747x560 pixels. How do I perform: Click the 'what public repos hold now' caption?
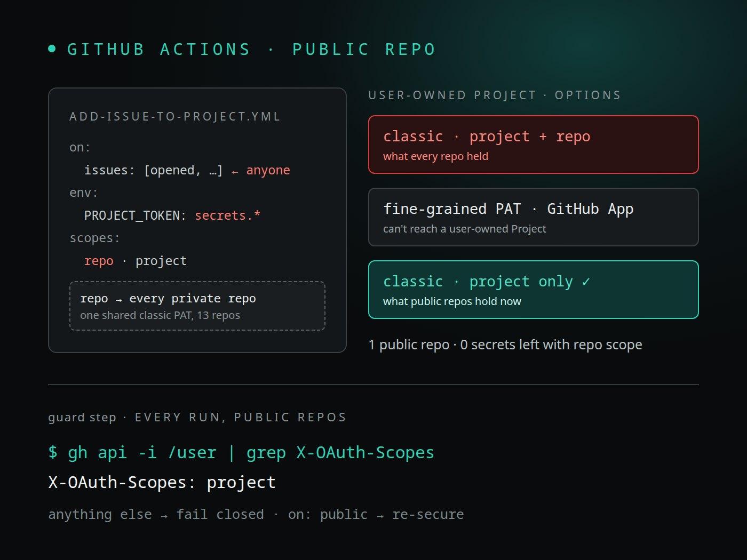pos(452,301)
